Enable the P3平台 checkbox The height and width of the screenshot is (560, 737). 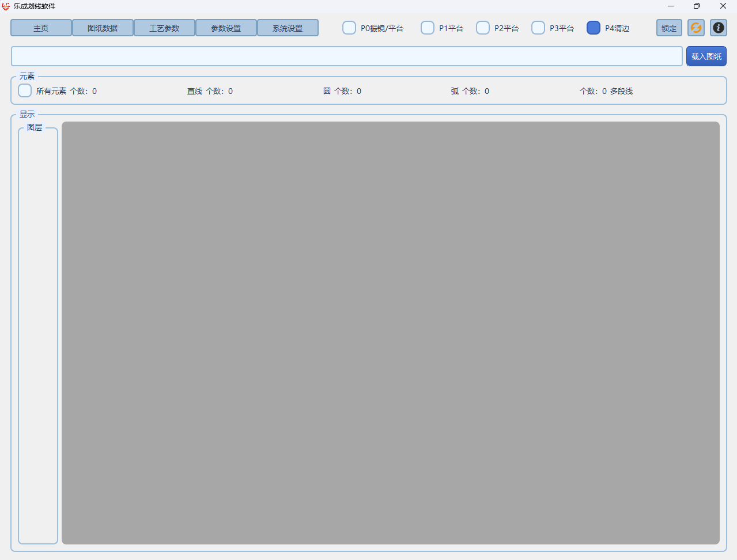538,28
